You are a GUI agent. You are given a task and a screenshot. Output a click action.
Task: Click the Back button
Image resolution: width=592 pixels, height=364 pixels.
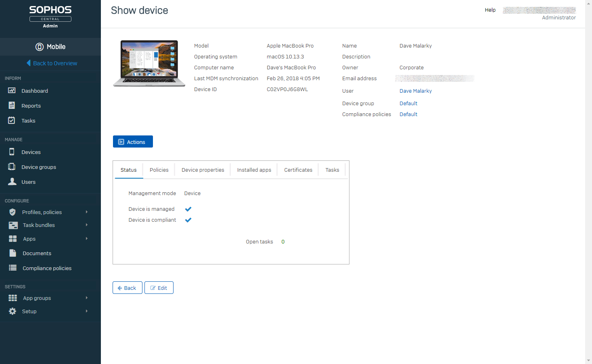point(127,288)
